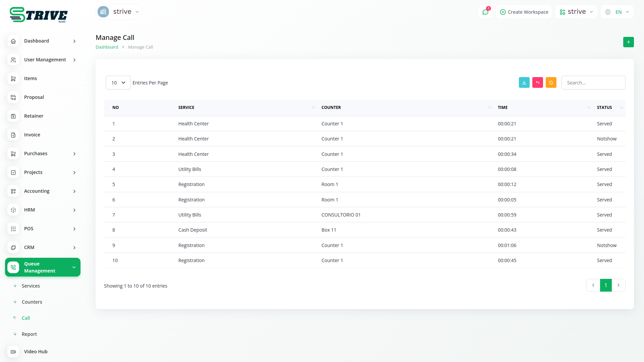
Task: Click the Video Hub camera icon
Action: tap(13, 352)
